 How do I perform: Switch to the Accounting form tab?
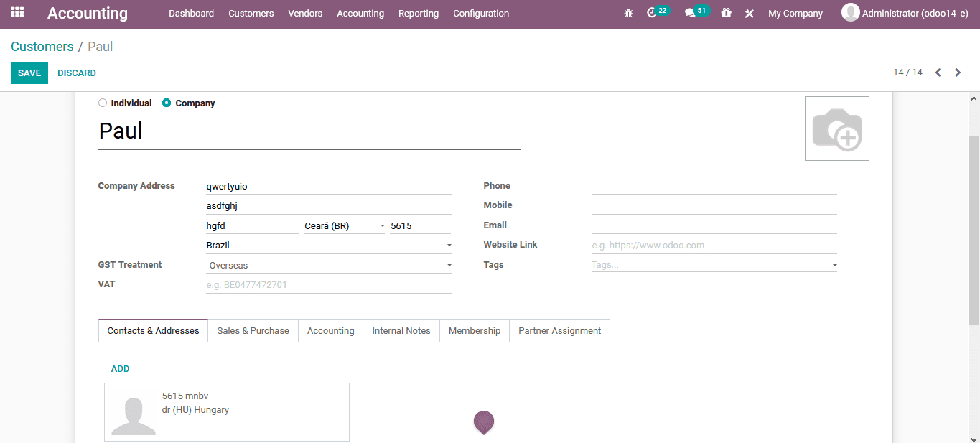click(x=330, y=330)
